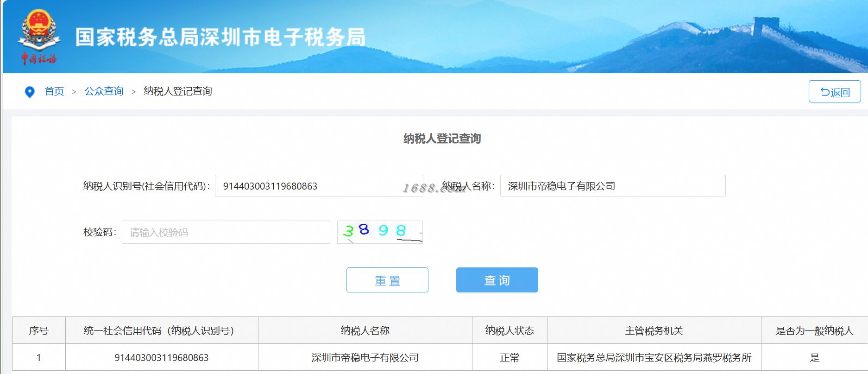This screenshot has height=374, width=868.
Task: Click the 序号 column header
Action: [x=39, y=330]
